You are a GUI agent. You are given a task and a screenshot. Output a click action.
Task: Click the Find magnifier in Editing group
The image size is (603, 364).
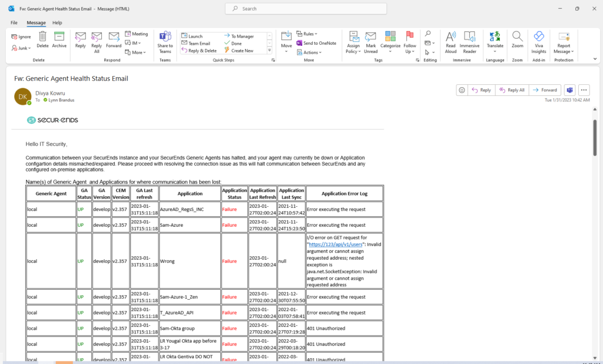pyautogui.click(x=428, y=34)
